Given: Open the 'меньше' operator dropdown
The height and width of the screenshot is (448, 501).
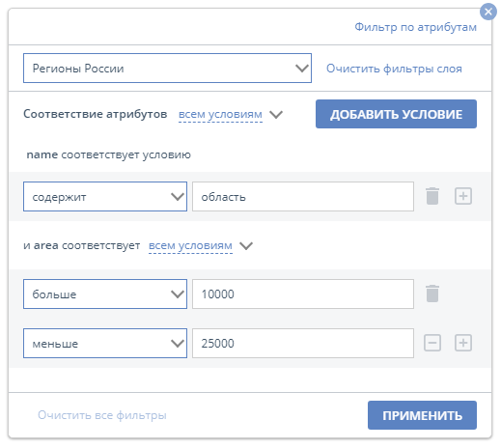Looking at the screenshot, I should (x=105, y=344).
